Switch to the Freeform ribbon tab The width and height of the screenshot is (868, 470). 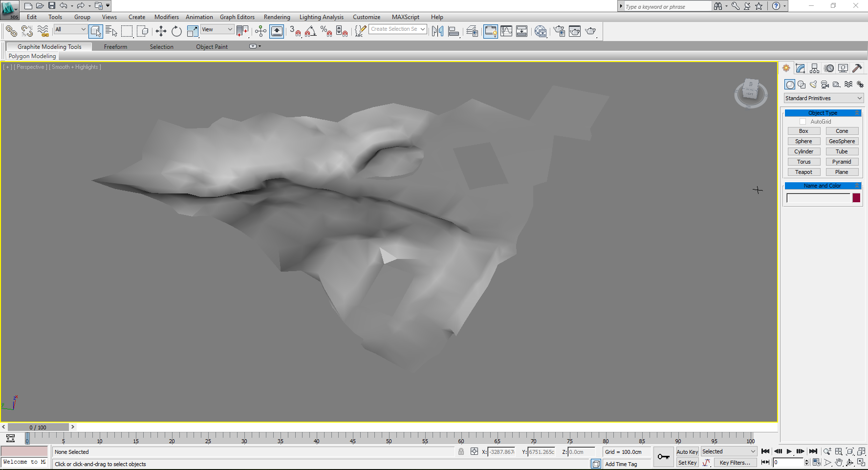click(x=115, y=46)
